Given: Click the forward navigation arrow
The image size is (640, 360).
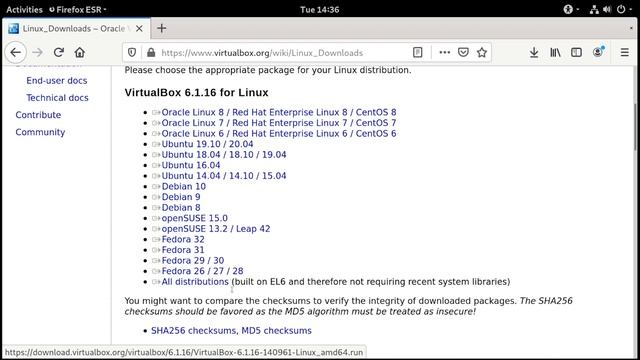Looking at the screenshot, I should 38,52.
